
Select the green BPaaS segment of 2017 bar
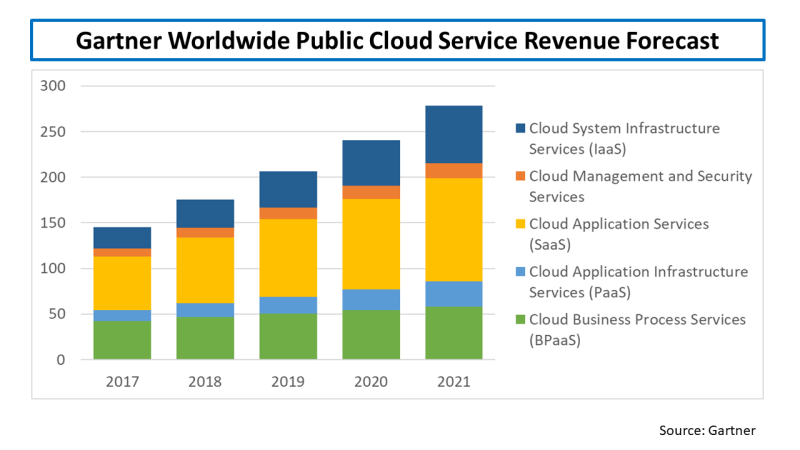(123, 340)
